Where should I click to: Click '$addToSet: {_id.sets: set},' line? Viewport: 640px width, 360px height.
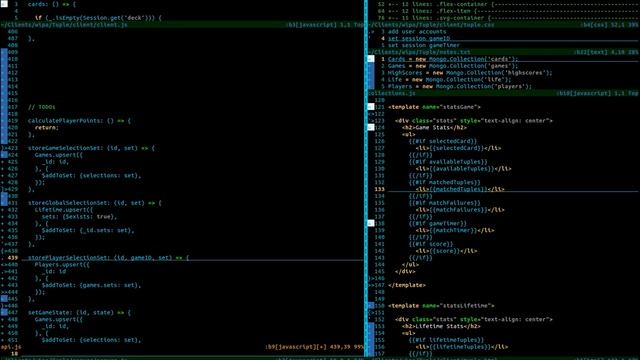coord(87,230)
